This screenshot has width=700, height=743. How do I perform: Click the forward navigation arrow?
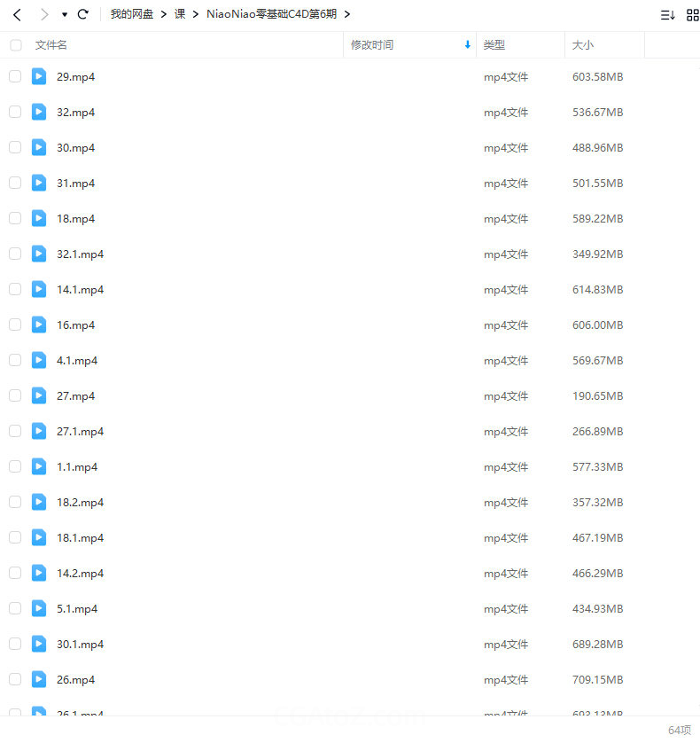pos(43,14)
